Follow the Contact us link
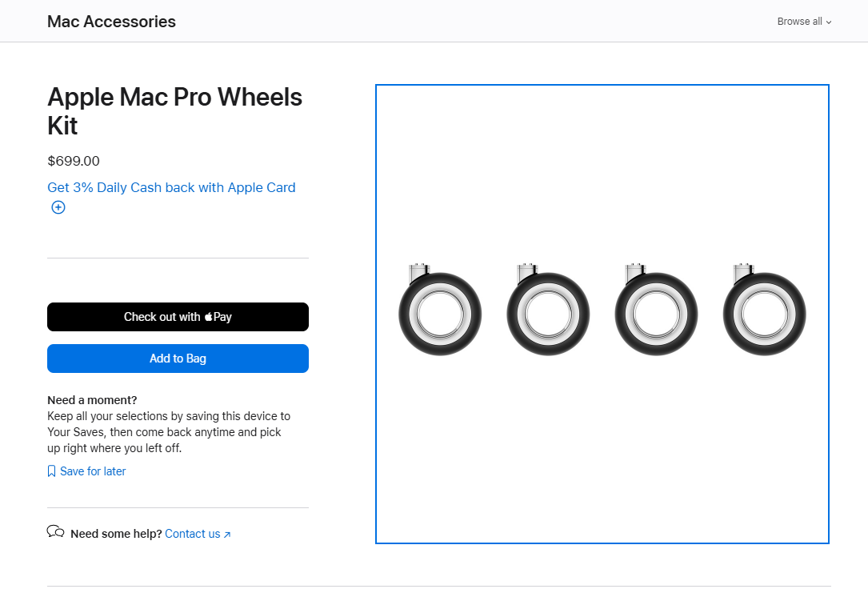The width and height of the screenshot is (868, 609). (192, 534)
